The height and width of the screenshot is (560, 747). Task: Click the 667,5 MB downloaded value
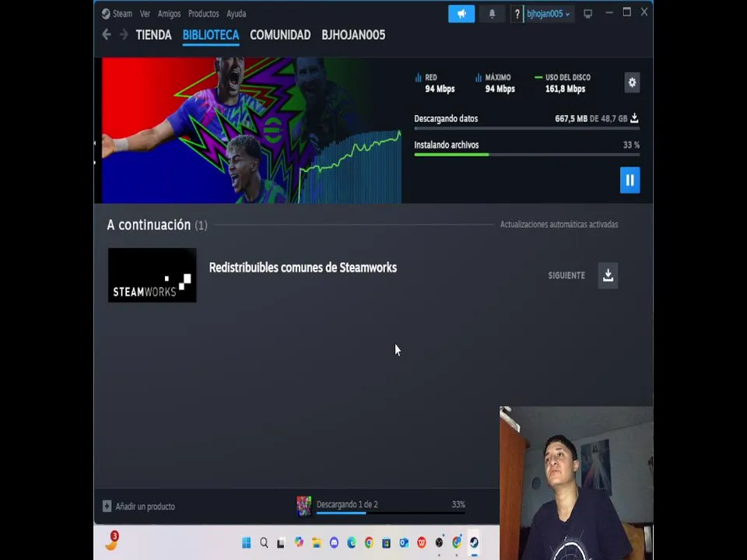[x=571, y=118]
